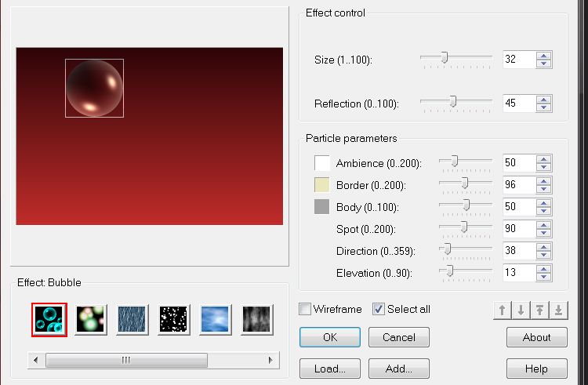Click the Reflection value field showing 45
This screenshot has height=385, width=588.
(x=519, y=104)
